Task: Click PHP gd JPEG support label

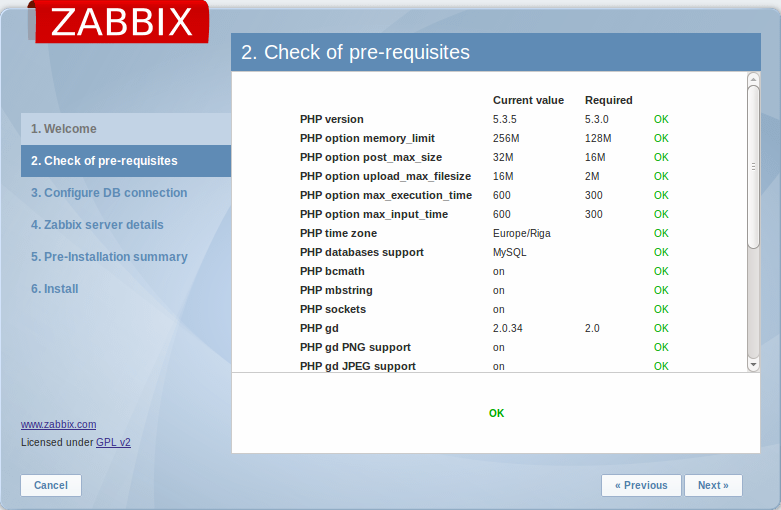Action: tap(358, 366)
